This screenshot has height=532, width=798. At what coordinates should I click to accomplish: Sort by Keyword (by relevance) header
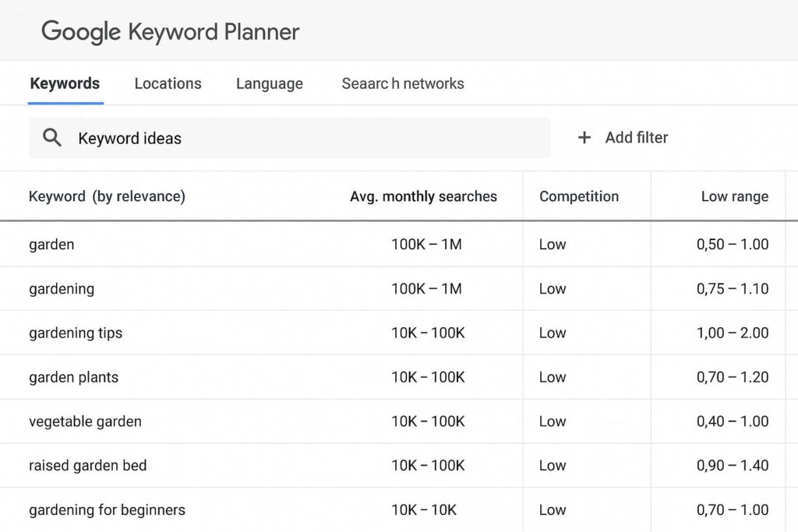click(107, 196)
